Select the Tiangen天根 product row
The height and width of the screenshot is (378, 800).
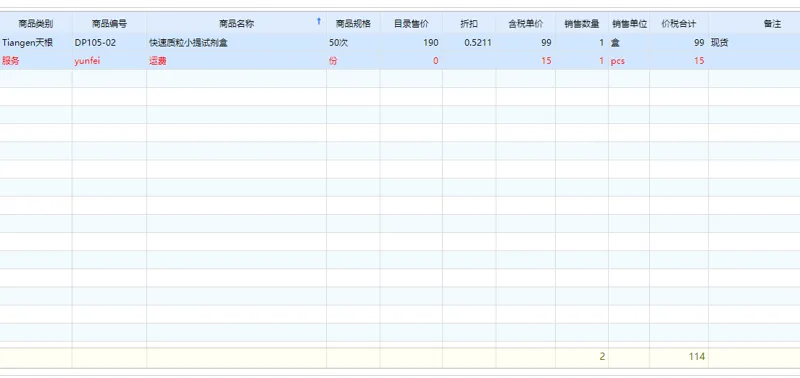click(400, 43)
